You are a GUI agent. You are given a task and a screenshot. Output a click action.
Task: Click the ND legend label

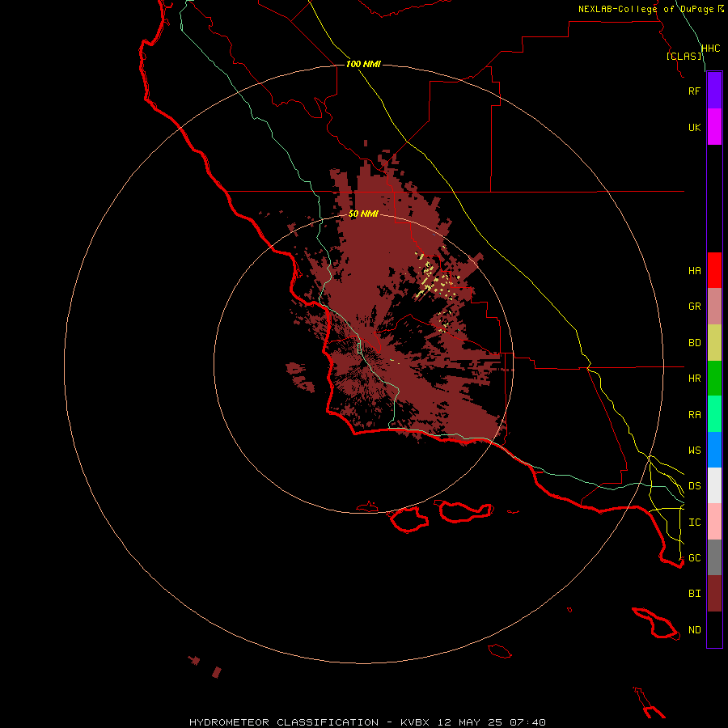tap(694, 630)
